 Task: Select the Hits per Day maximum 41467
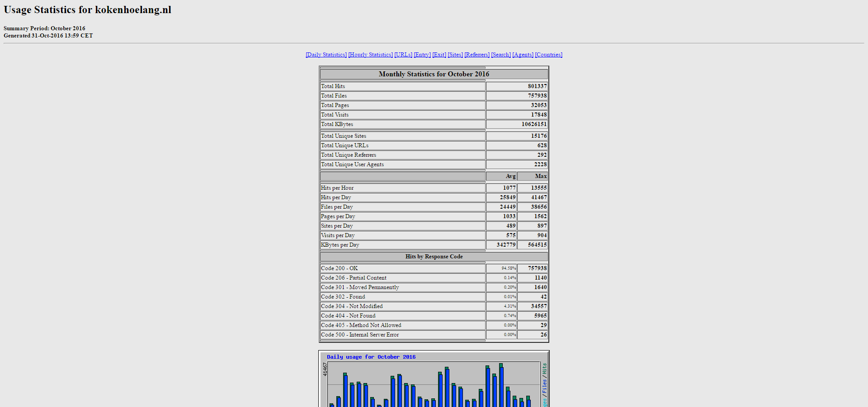point(538,197)
